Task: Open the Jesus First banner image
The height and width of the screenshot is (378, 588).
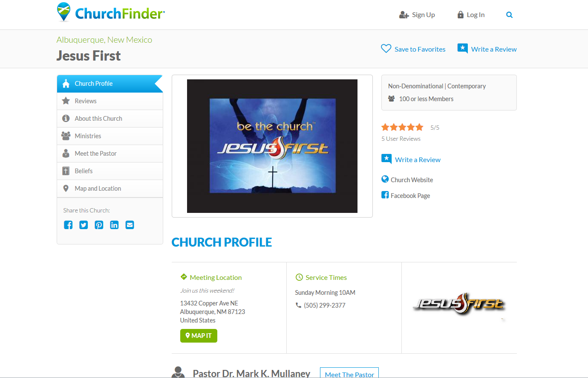Action: pos(272,146)
